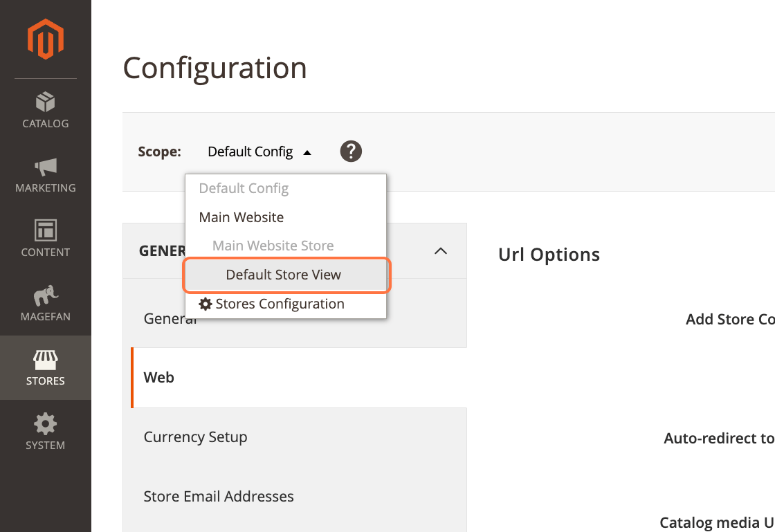
Task: Click the highlighted Web tab
Action: pyautogui.click(x=158, y=377)
